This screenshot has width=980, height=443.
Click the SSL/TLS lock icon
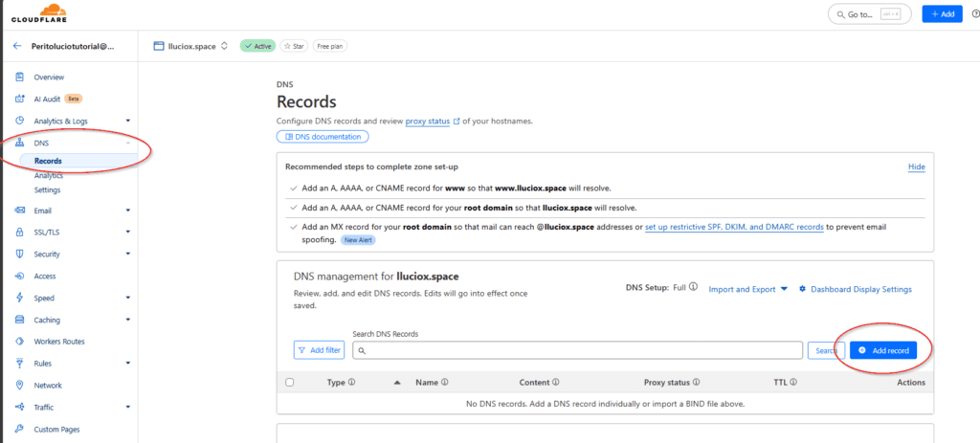pos(20,232)
